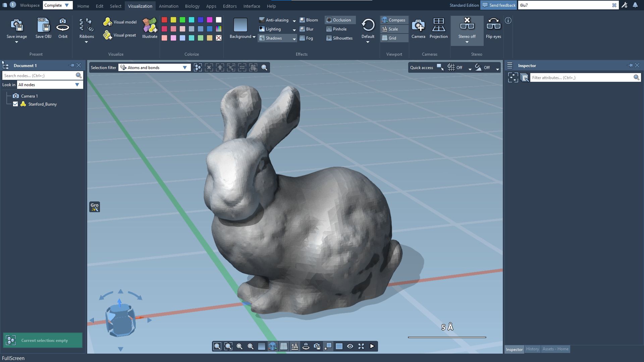
Task: Select the Camera 1 node
Action: tap(30, 96)
